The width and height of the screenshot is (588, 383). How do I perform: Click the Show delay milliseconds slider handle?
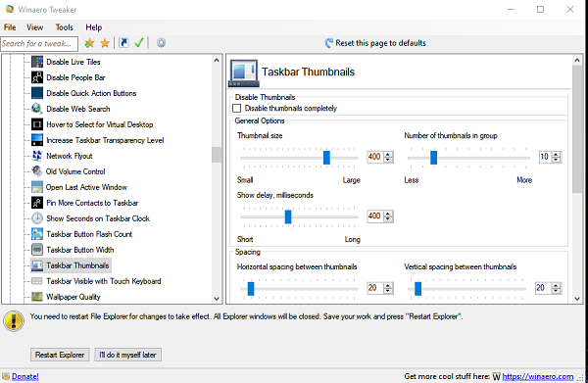click(288, 216)
